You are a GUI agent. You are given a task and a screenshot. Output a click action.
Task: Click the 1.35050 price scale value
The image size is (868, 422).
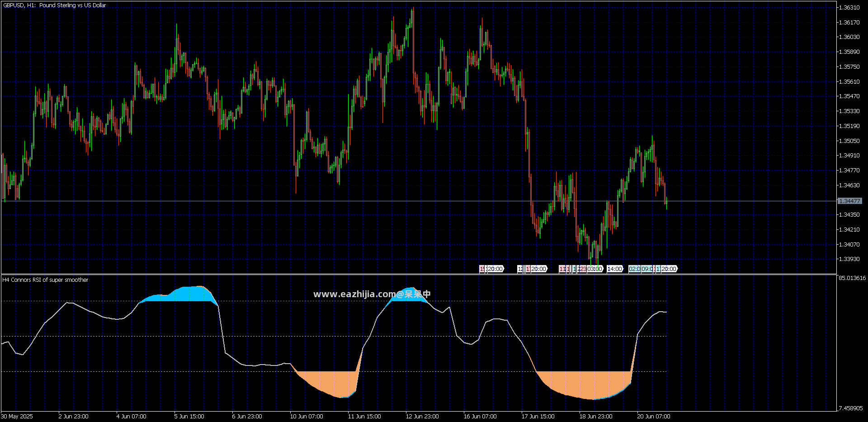click(x=849, y=141)
